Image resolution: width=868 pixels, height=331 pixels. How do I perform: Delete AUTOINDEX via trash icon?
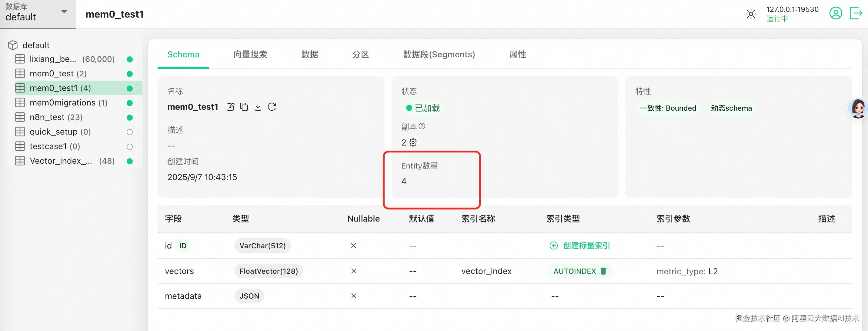603,271
